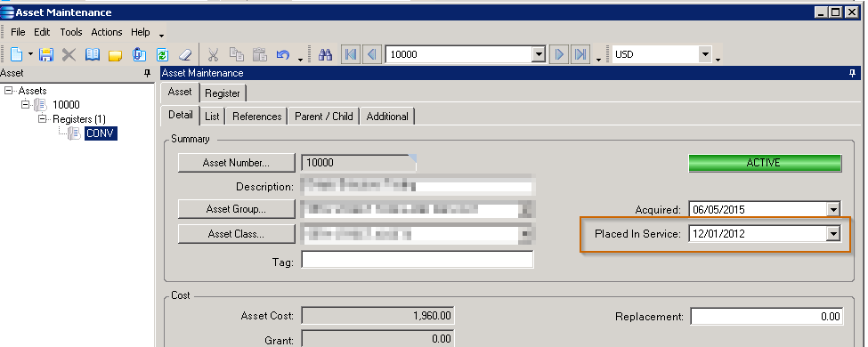Pin the Asset tree panel
The width and height of the screenshot is (868, 347).
coord(147,73)
